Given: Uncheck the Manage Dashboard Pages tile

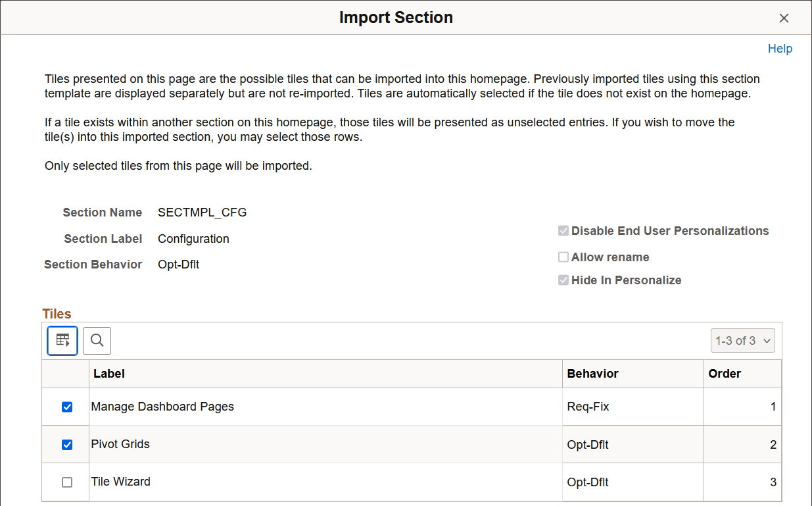Looking at the screenshot, I should point(66,407).
